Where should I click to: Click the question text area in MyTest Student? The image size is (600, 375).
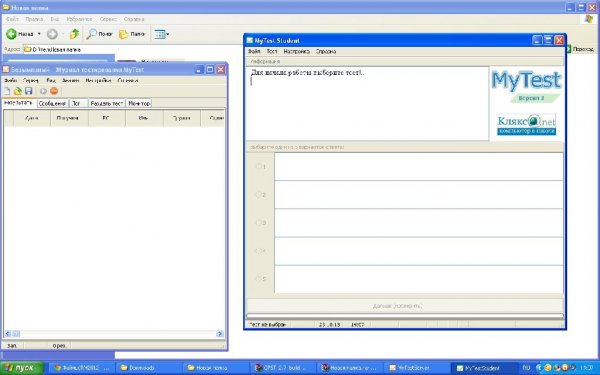[x=367, y=104]
